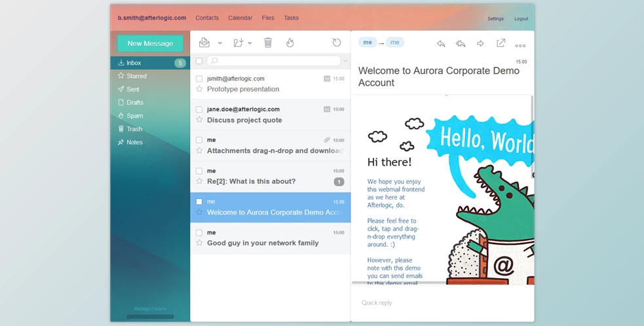The width and height of the screenshot is (644, 326).
Task: Click the message horizontal scrollbar
Action: [399, 283]
